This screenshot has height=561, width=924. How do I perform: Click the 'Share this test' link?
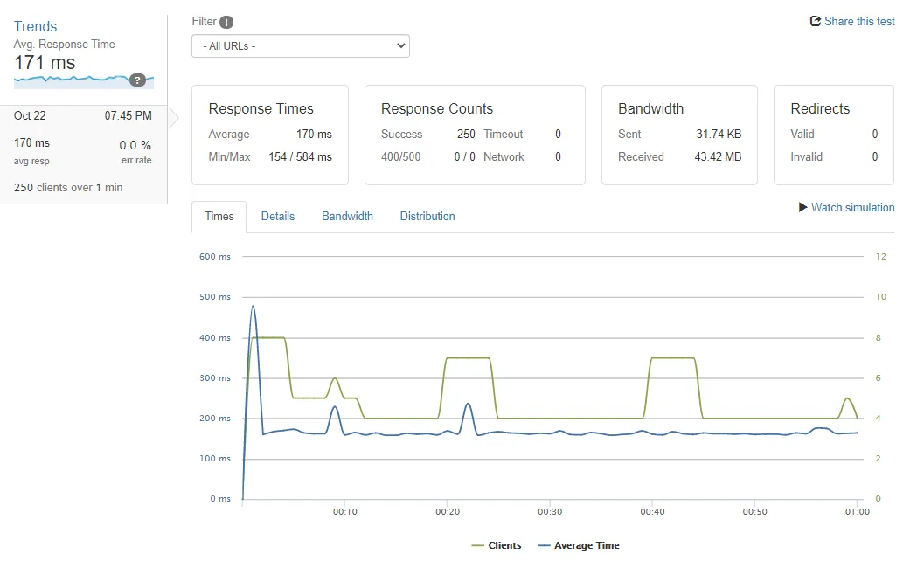(x=858, y=21)
